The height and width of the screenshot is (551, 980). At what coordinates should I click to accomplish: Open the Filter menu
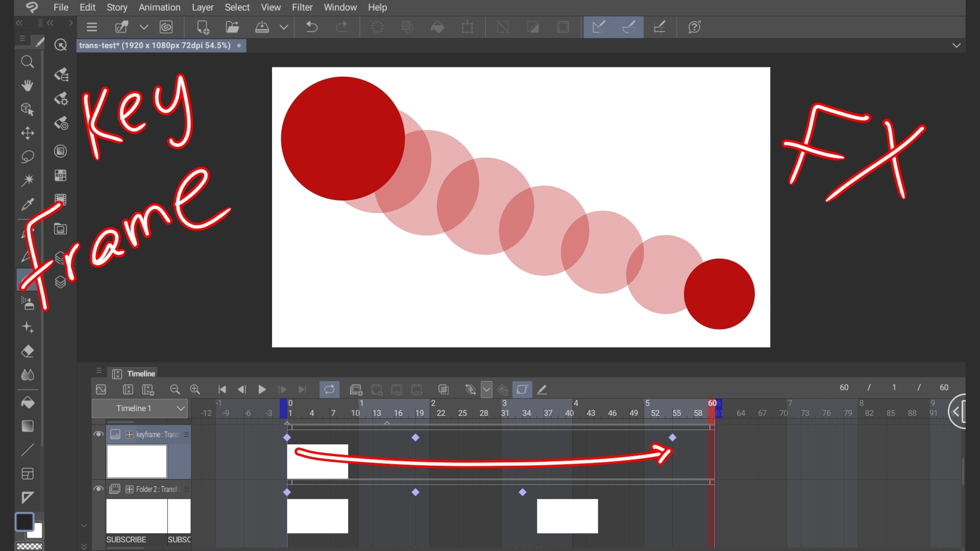(302, 7)
